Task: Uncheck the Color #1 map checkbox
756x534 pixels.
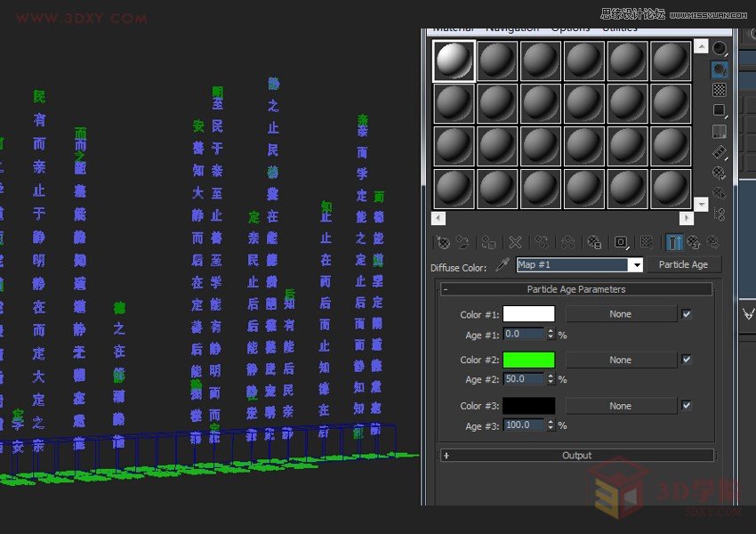Action: point(686,314)
